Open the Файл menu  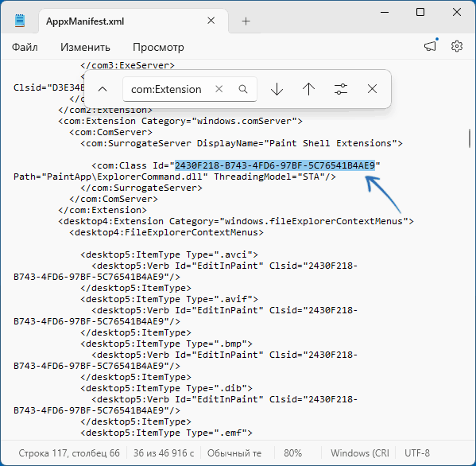pyautogui.click(x=25, y=47)
